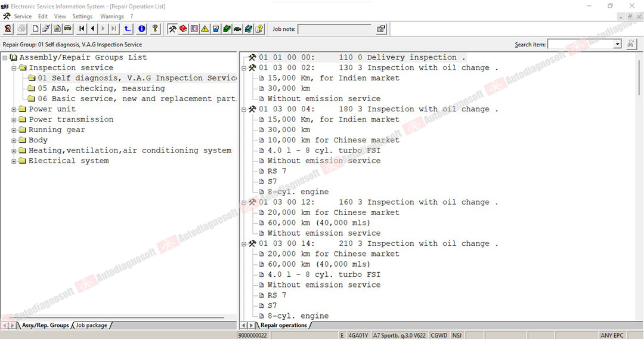Click into the Search item field
The height and width of the screenshot is (340, 644).
pos(581,44)
